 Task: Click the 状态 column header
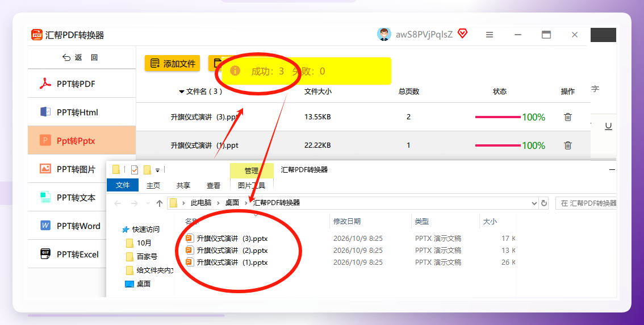tap(500, 91)
